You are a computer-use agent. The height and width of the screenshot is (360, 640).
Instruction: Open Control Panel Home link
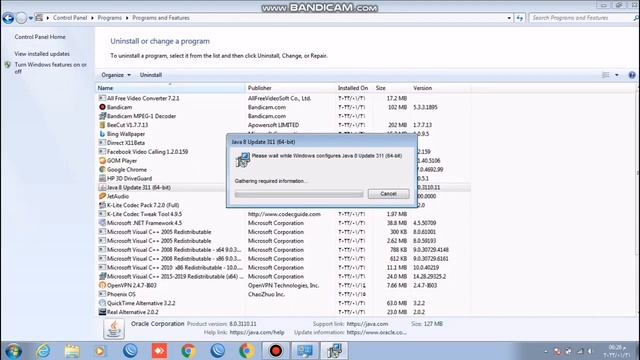click(x=40, y=37)
